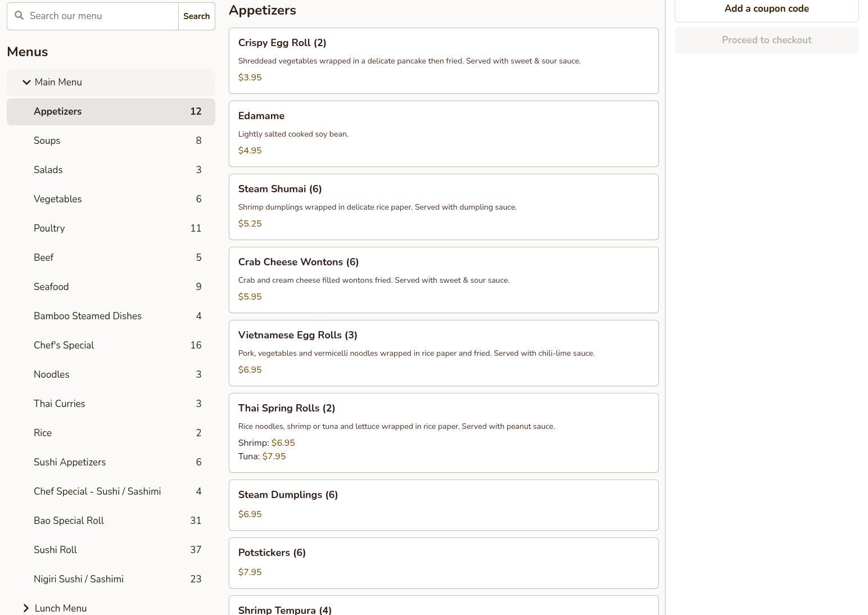This screenshot has height=615, width=868.
Task: Collapse the Main Menu chevron
Action: coord(26,82)
